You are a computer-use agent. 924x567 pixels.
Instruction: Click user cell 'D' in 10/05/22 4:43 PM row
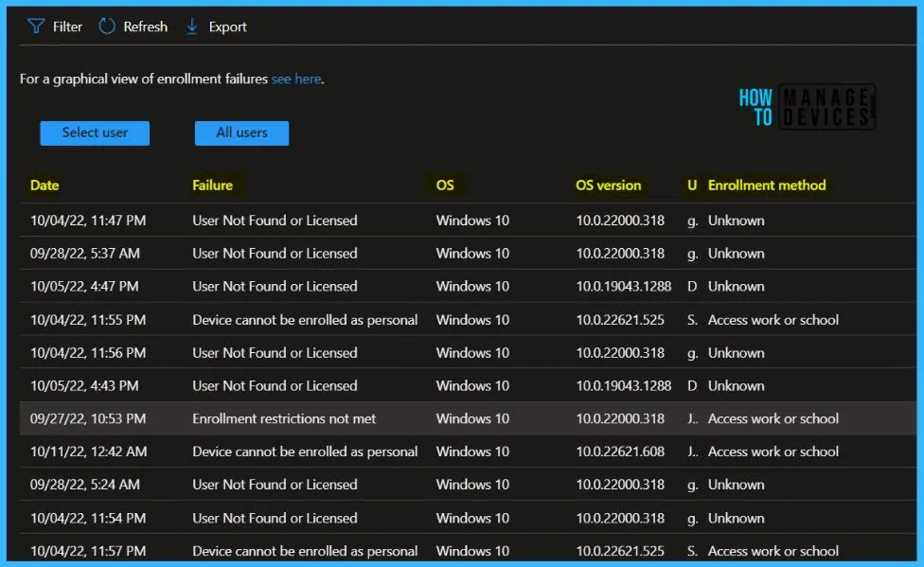(x=692, y=385)
